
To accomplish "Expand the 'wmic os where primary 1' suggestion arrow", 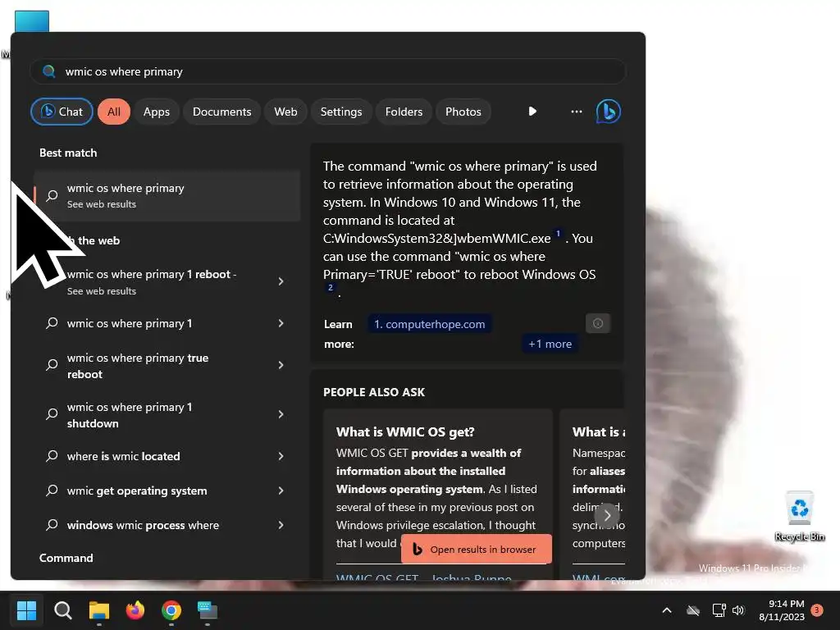I will 281,323.
